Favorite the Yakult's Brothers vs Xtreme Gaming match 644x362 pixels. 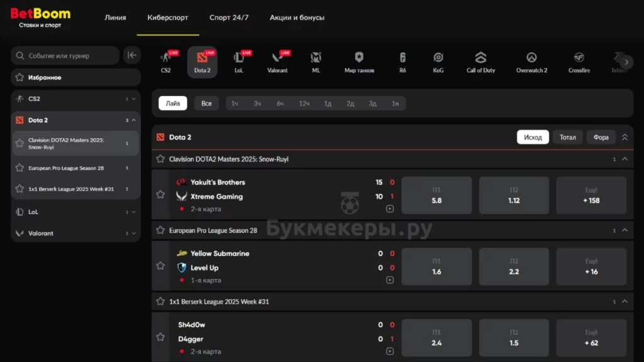pos(160,195)
